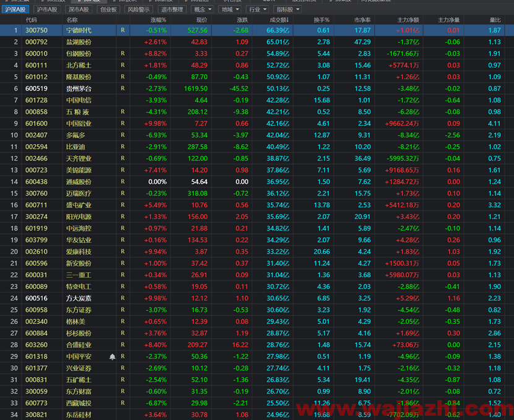The height and width of the screenshot is (420, 514).
Task: Sort by 涨幅% column header
Action: pyautogui.click(x=158, y=20)
